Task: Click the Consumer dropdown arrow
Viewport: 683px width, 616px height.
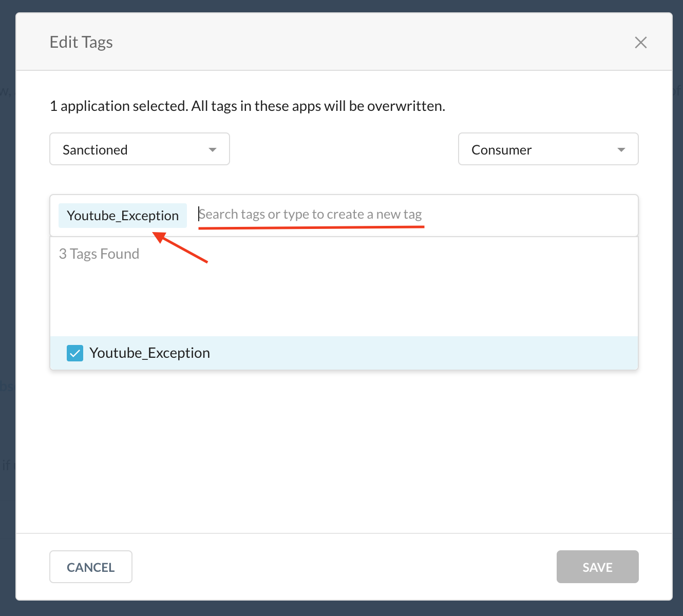Action: [x=621, y=149]
